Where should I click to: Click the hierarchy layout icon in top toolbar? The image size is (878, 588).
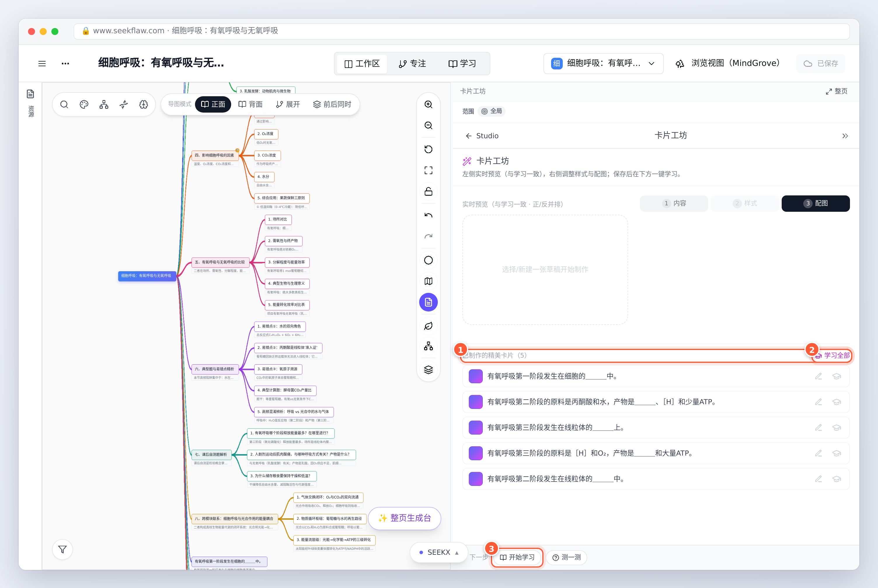point(104,104)
